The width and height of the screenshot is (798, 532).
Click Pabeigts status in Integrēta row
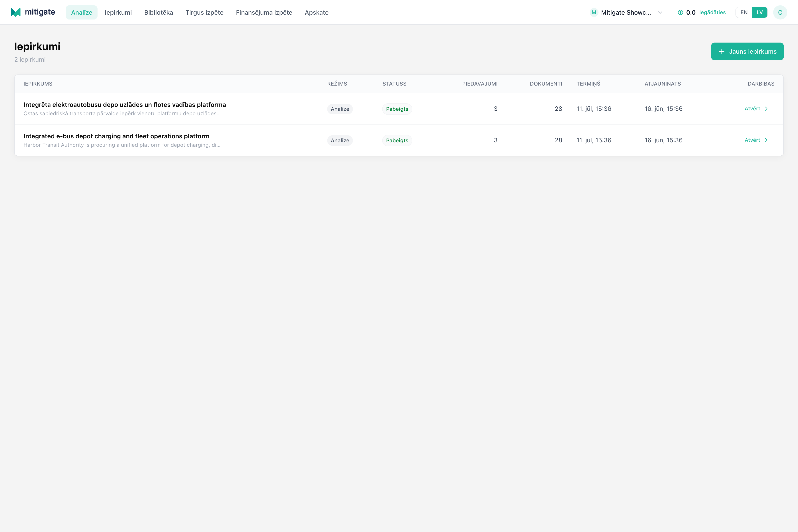tap(397, 109)
